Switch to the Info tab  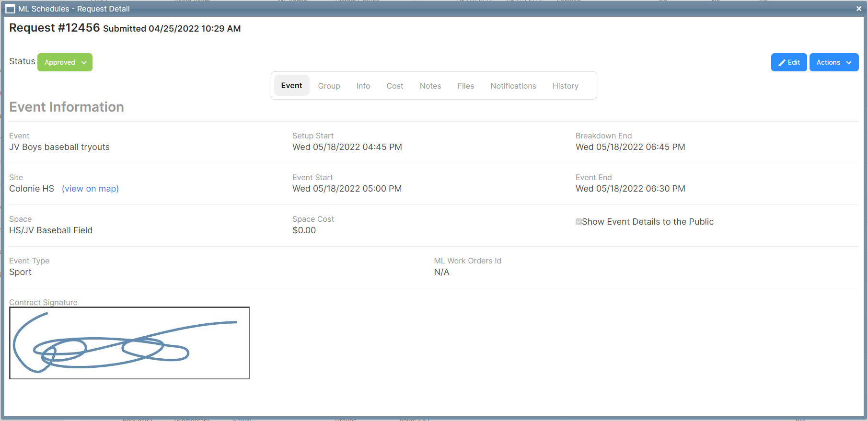point(363,86)
